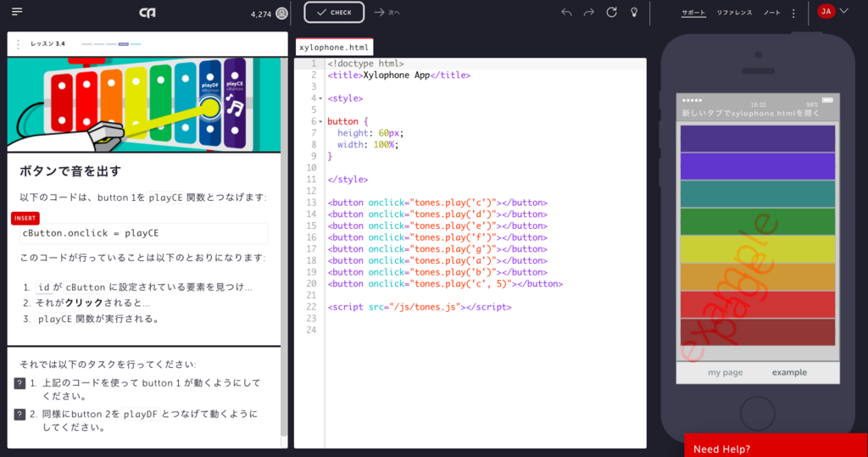Screen dimensions: 868x457
Task: Open the help icon for task 2
Action: (x=19, y=415)
